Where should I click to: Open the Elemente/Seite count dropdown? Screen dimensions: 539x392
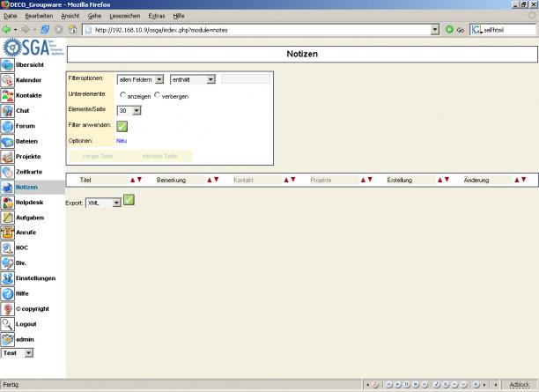[129, 111]
